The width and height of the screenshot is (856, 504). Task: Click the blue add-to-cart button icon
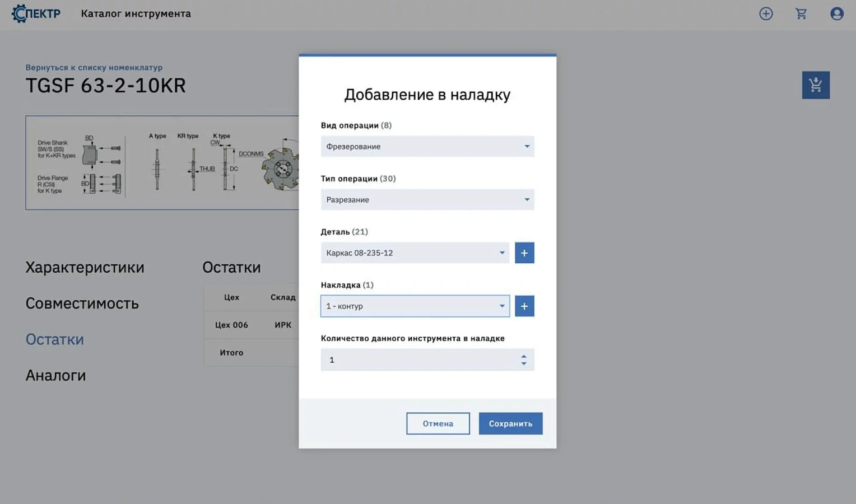816,85
